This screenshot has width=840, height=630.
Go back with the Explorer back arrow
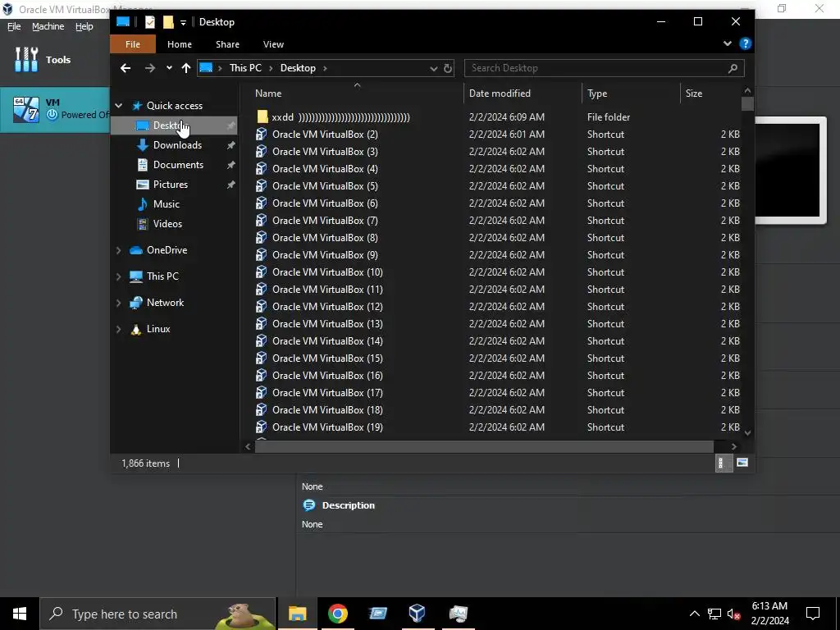pos(126,68)
